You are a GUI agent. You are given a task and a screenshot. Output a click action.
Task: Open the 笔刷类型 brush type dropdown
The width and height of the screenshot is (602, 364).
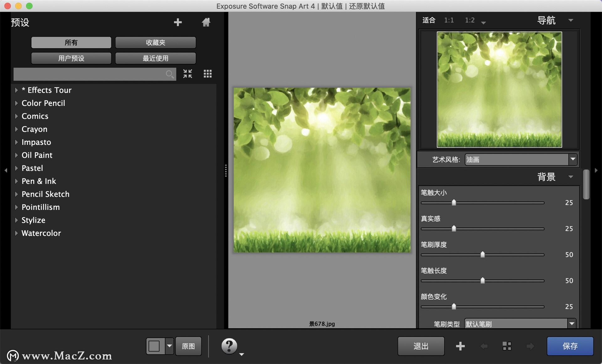(x=572, y=323)
